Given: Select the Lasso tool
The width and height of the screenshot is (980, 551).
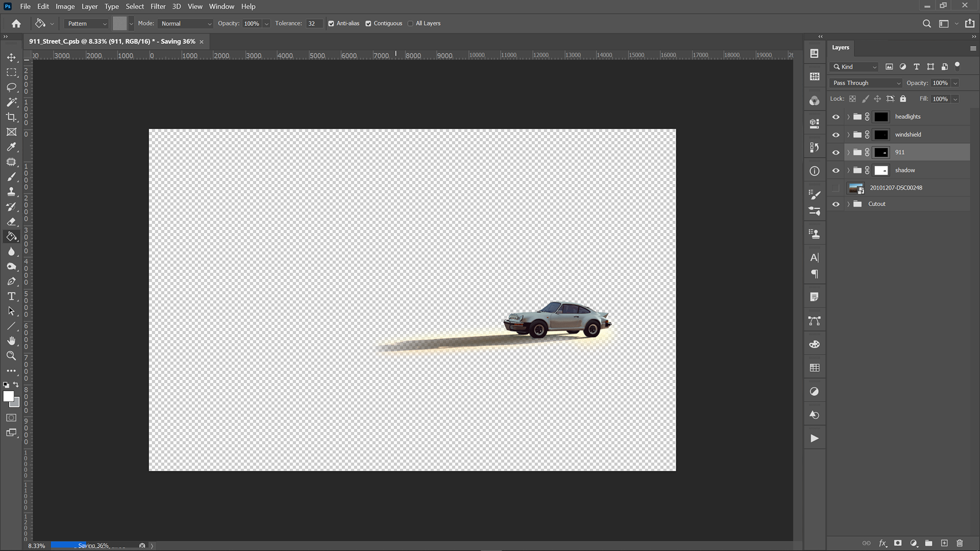Looking at the screenshot, I should (11, 87).
